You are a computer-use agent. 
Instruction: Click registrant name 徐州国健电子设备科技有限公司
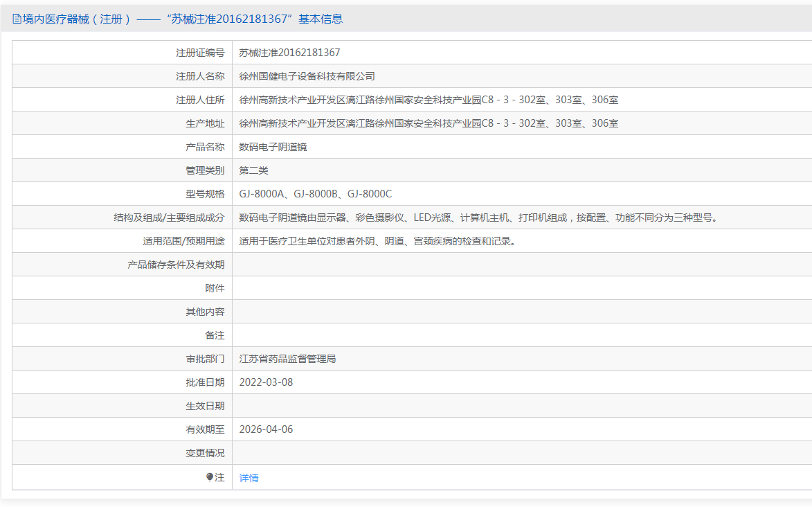[x=307, y=76]
